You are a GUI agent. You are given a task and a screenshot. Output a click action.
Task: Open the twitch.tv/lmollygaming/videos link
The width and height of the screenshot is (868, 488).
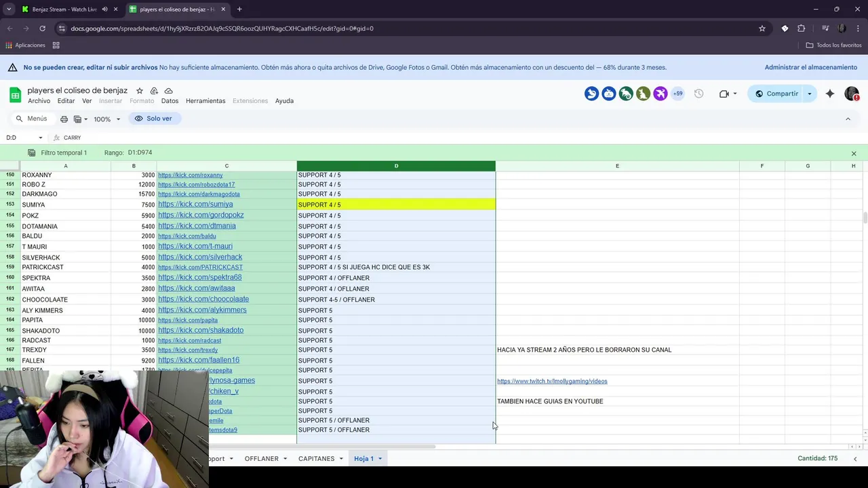click(552, 381)
